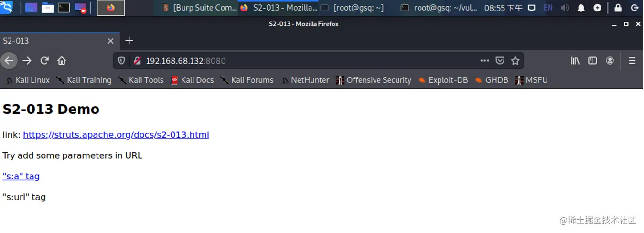Open Kali Training bookmark
Image resolution: width=644 pixels, height=233 pixels.
coord(84,80)
